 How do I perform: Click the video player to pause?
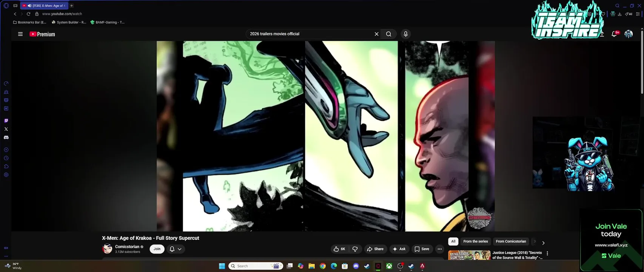tap(325, 136)
